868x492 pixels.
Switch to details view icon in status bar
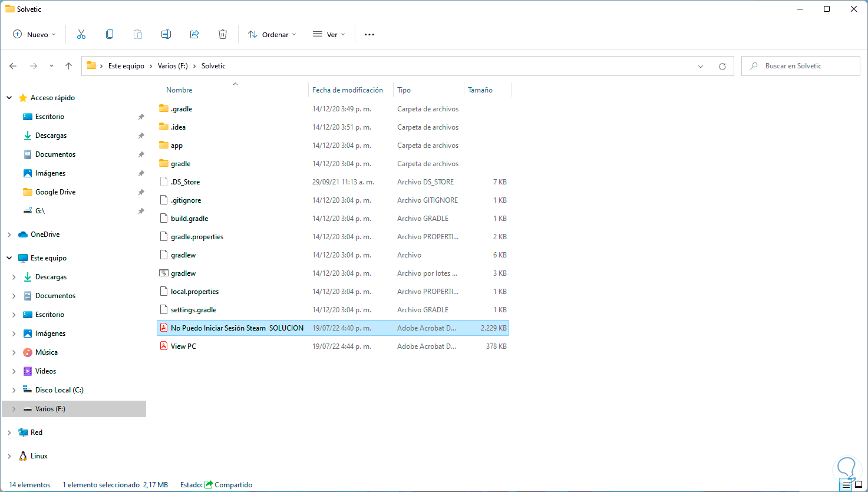[x=846, y=486]
